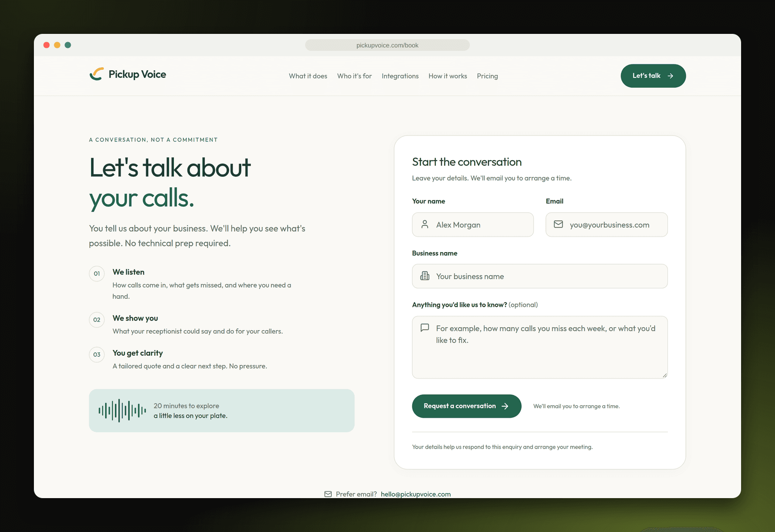775x532 pixels.
Task: Close the browser window with red button
Action: [46, 45]
